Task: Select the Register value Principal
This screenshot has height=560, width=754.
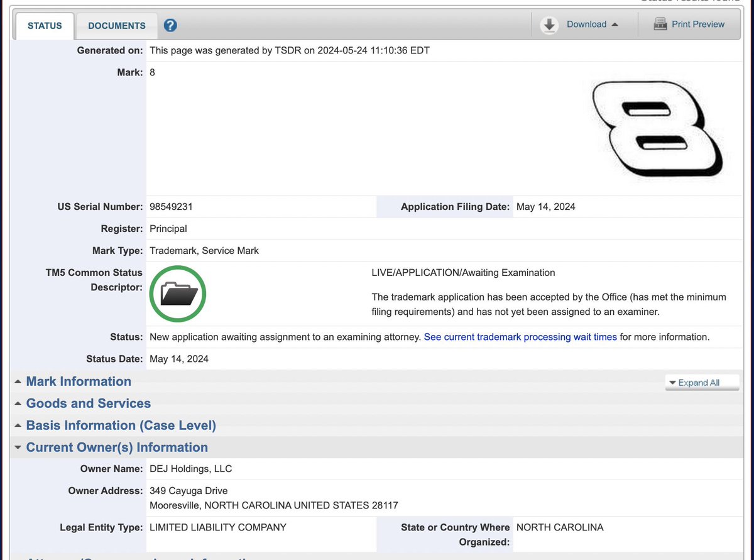Action: click(x=168, y=229)
